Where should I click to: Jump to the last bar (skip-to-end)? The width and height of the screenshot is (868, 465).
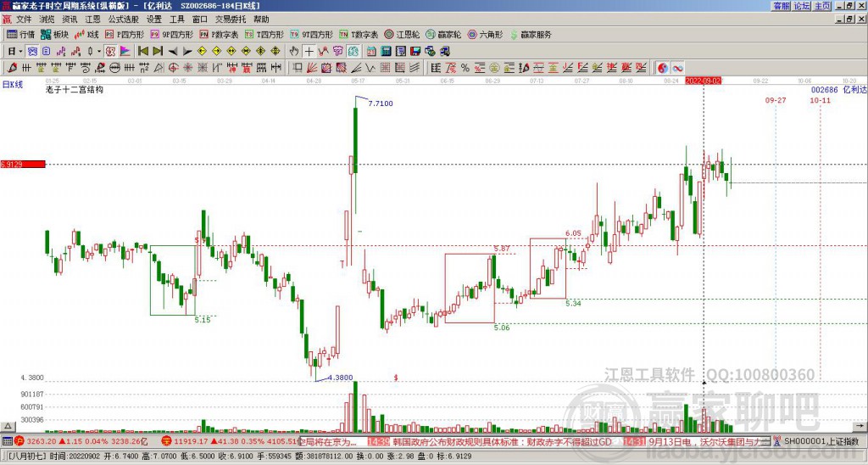[157, 51]
